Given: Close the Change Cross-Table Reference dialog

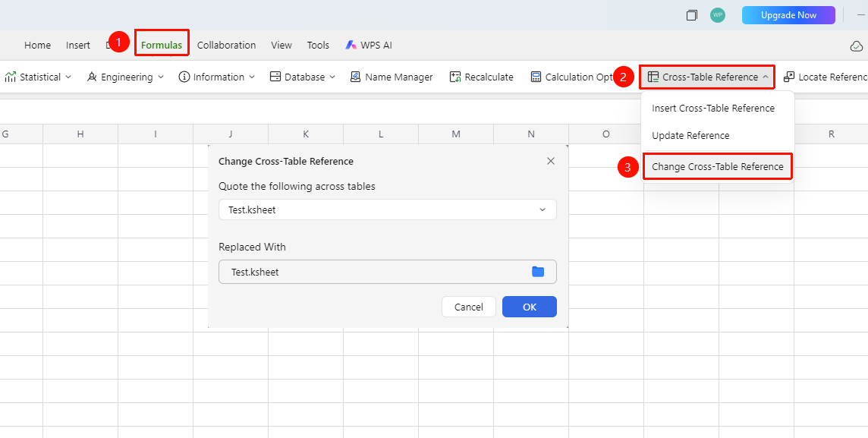Looking at the screenshot, I should tap(551, 161).
